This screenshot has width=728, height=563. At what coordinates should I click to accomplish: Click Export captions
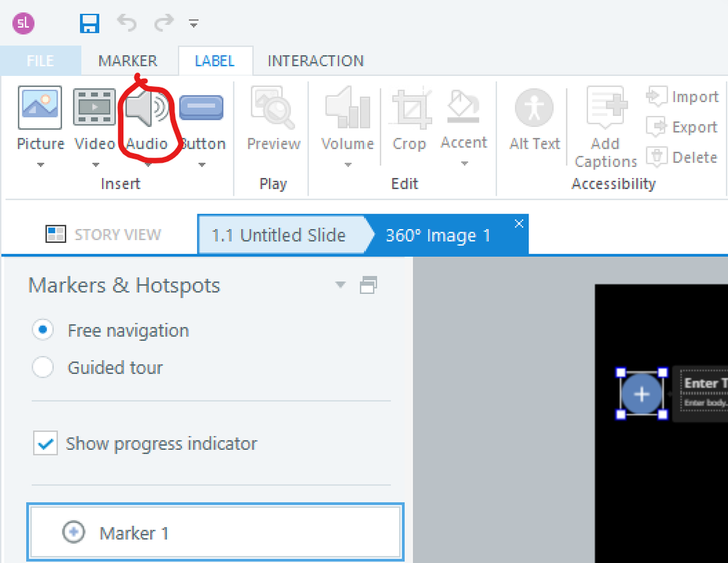click(x=682, y=127)
